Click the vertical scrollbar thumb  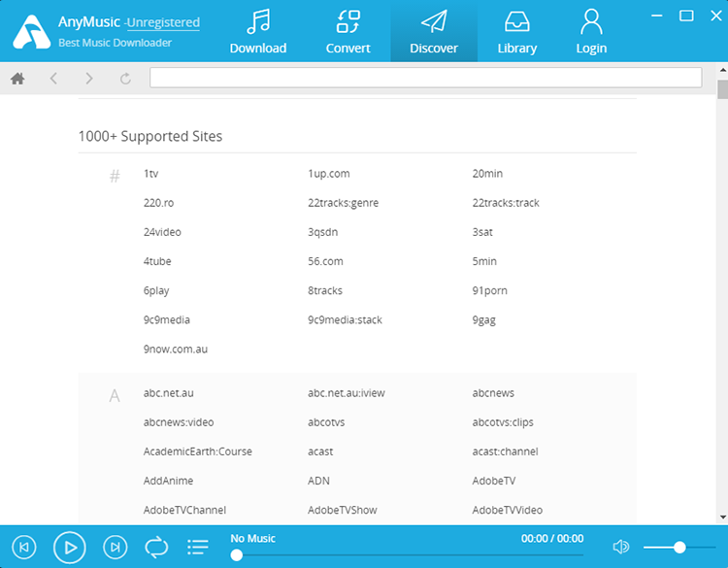tap(722, 89)
